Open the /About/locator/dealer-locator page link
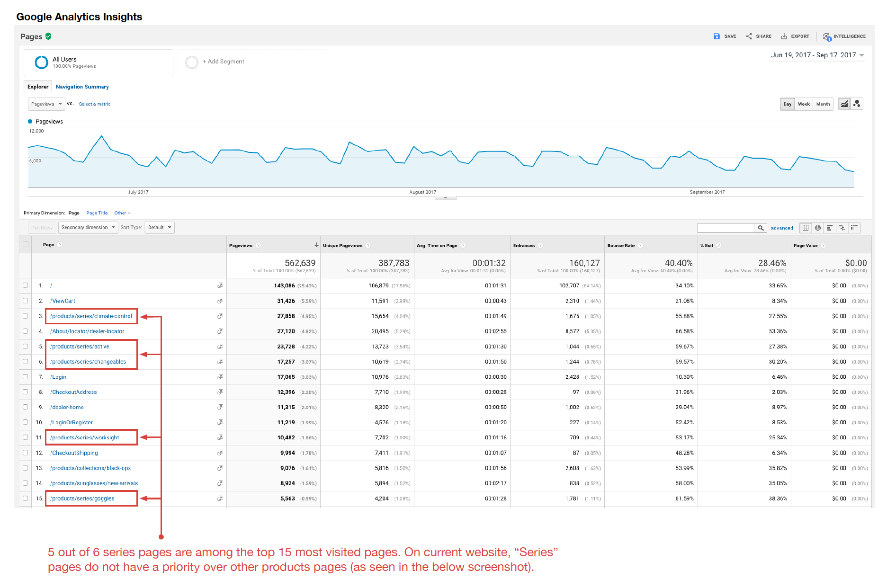The width and height of the screenshot is (896, 588). (x=87, y=331)
